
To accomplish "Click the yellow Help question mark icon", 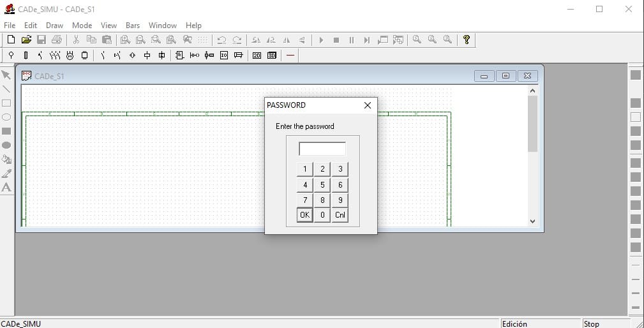I will click(x=467, y=40).
